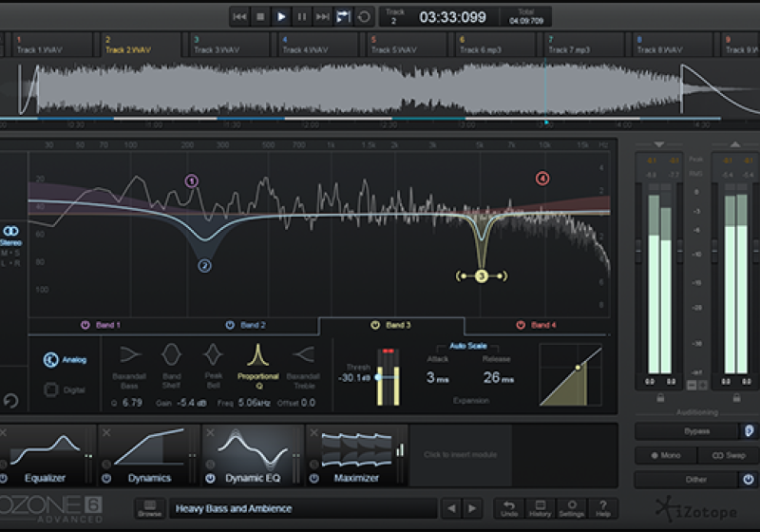Pause playback in the transport bar
This screenshot has height=532, width=760.
pyautogui.click(x=301, y=16)
